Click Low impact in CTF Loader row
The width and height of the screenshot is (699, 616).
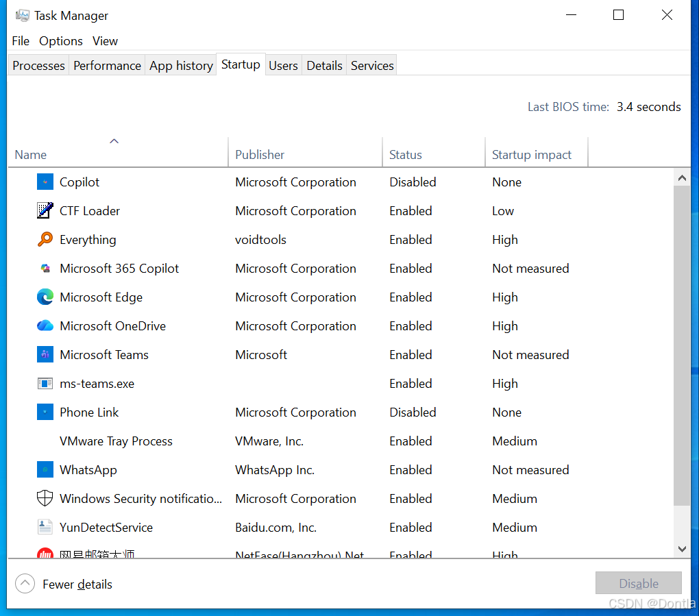(503, 211)
